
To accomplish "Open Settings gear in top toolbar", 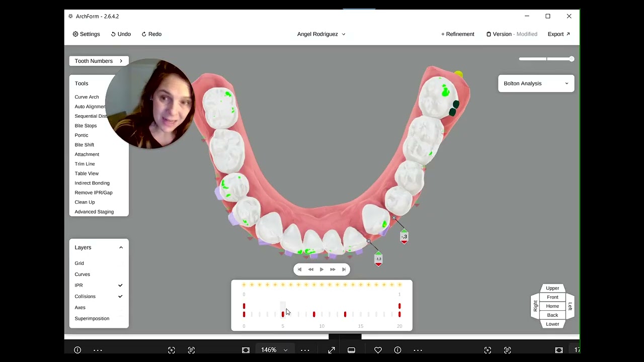I will coord(86,34).
